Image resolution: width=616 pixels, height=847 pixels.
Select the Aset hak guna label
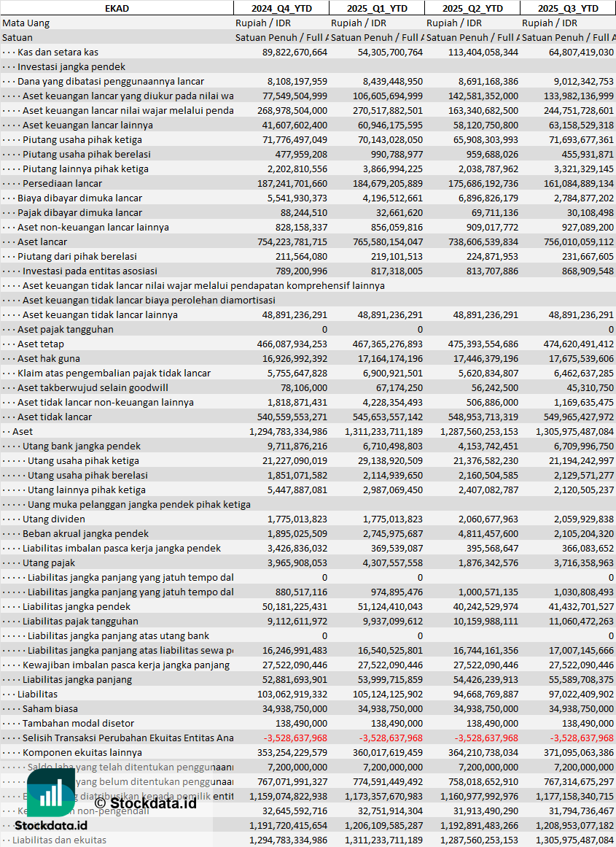(49, 358)
